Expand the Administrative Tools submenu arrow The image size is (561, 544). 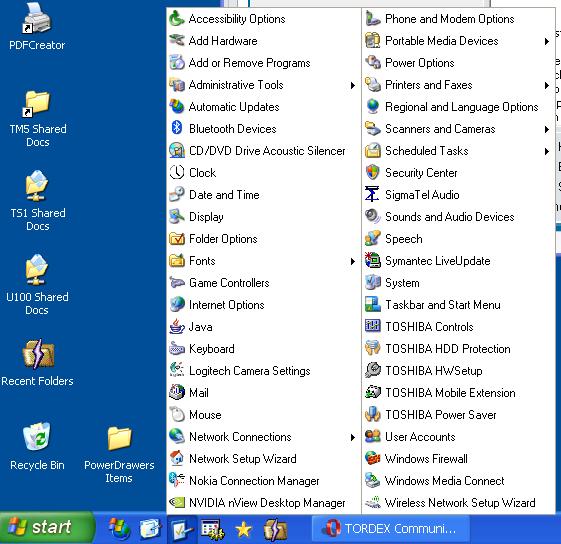353,85
